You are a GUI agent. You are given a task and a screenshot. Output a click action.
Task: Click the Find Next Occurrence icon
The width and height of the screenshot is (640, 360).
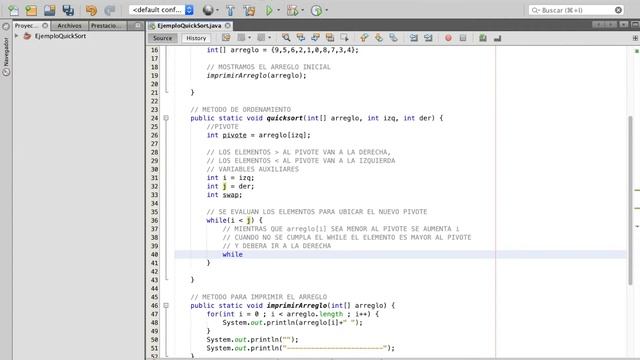coord(316,38)
